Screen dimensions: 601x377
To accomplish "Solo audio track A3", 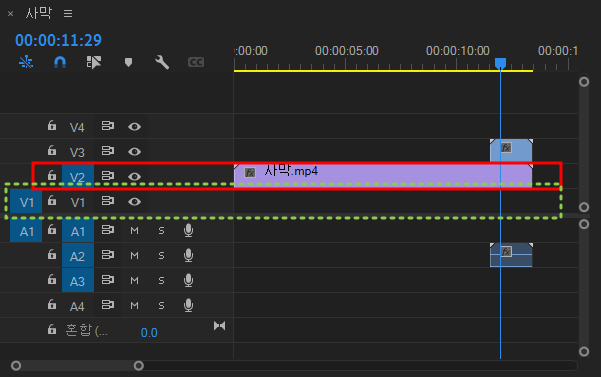I will 161,281.
